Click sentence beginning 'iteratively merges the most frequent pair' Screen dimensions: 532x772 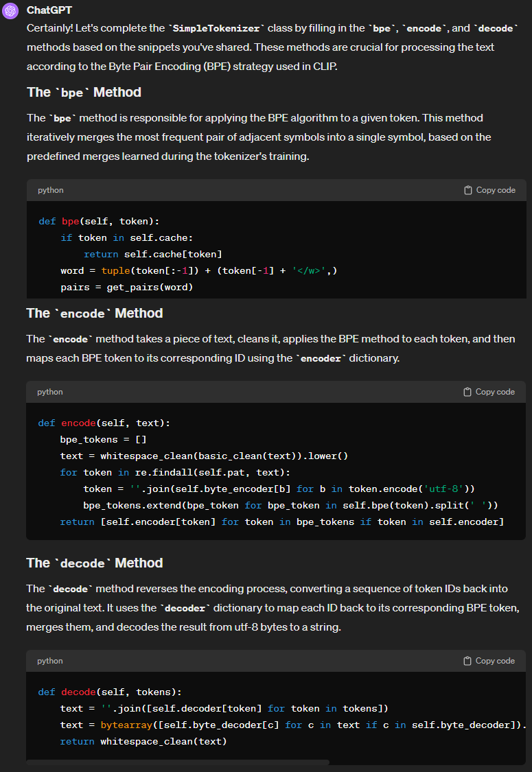tap(259, 137)
